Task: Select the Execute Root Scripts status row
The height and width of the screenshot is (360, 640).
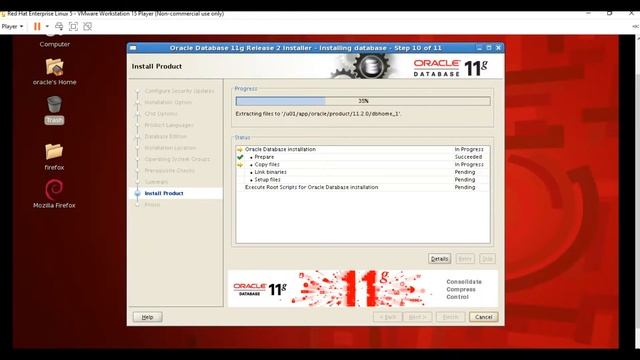Action: [x=362, y=187]
